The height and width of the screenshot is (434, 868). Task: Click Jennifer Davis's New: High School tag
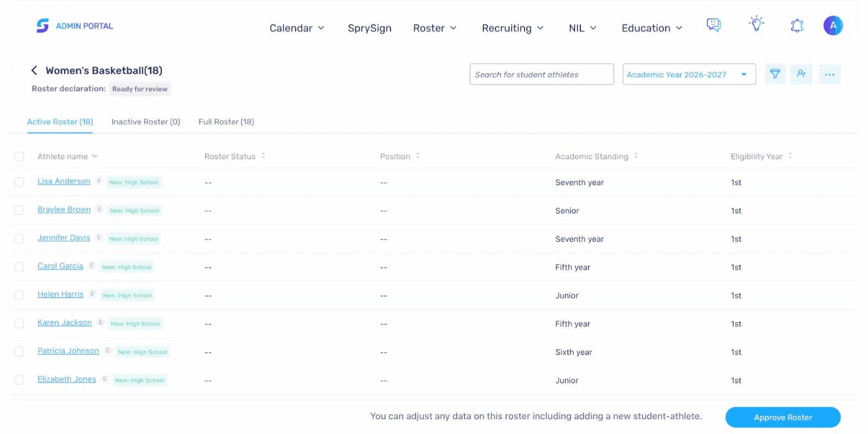pos(133,239)
